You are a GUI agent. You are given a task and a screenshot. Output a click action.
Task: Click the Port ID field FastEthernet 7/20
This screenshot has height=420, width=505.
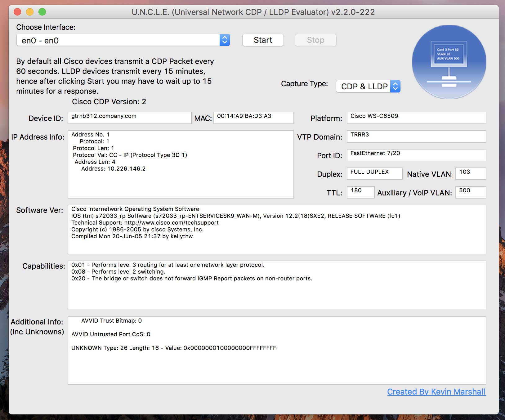(x=416, y=155)
